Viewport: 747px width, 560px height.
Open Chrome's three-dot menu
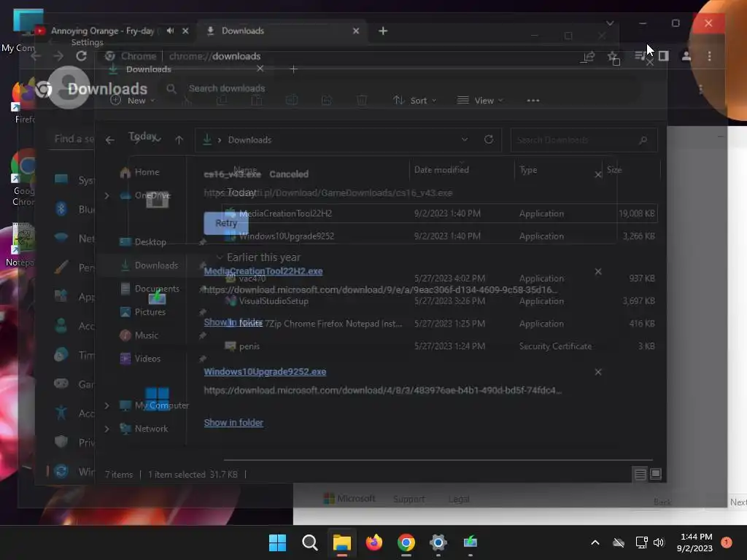pyautogui.click(x=709, y=56)
